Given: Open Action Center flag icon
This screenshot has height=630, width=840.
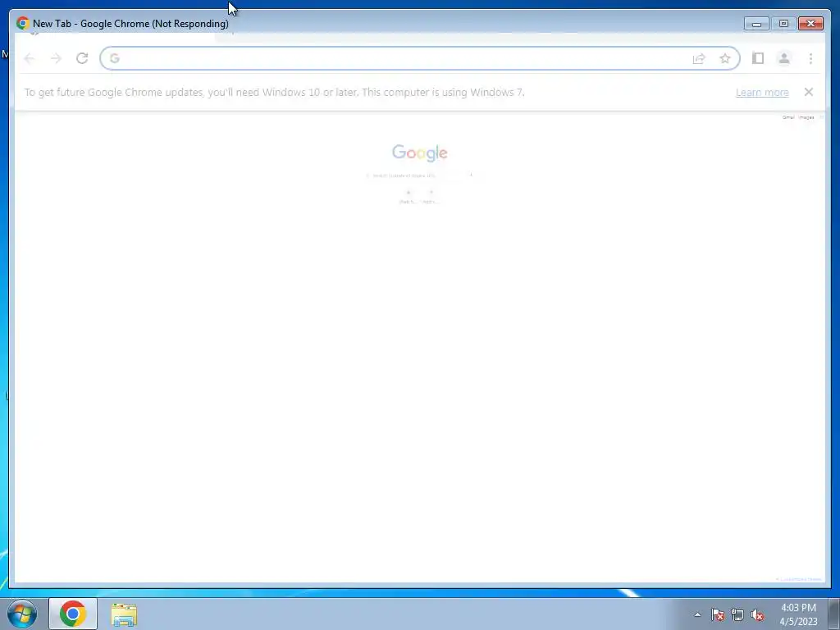Looking at the screenshot, I should 717,614.
